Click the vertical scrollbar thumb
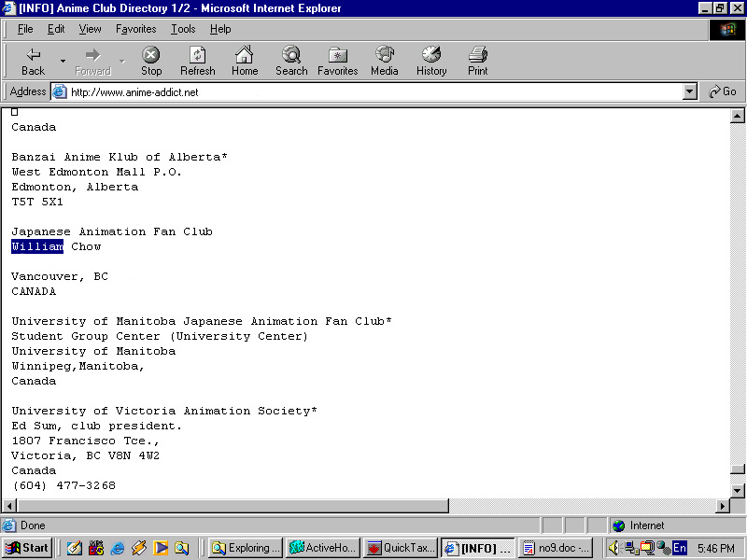 pos(737,469)
